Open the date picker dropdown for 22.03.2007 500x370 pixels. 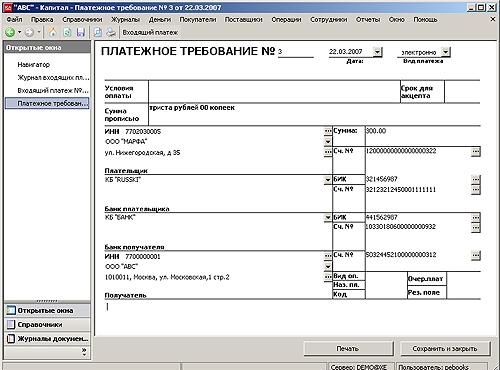point(377,52)
